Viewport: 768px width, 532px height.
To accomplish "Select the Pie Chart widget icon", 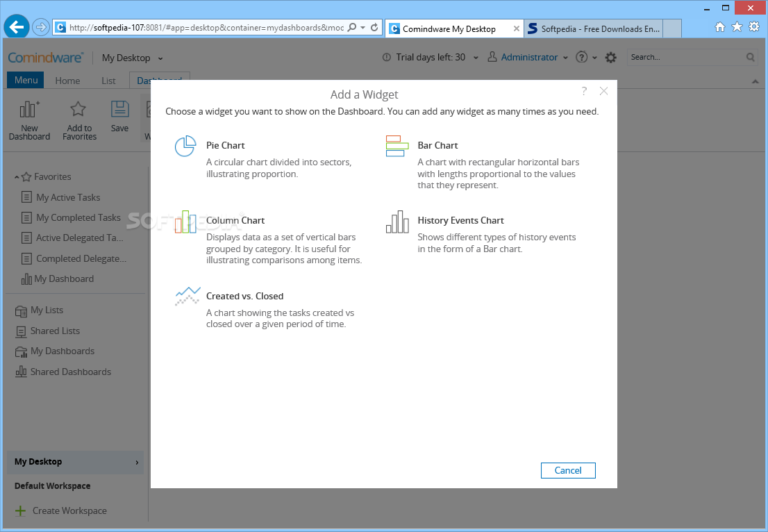I will [185, 146].
